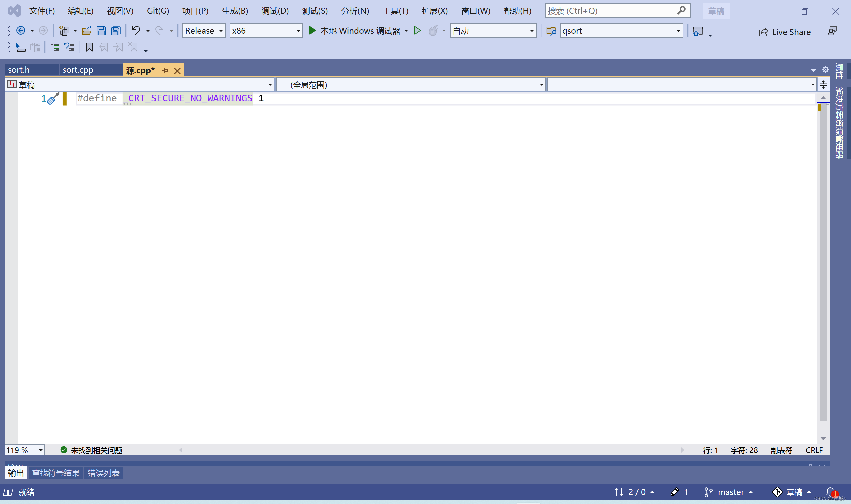Open the 编辑(E) menu
851x504 pixels.
pyautogui.click(x=80, y=11)
